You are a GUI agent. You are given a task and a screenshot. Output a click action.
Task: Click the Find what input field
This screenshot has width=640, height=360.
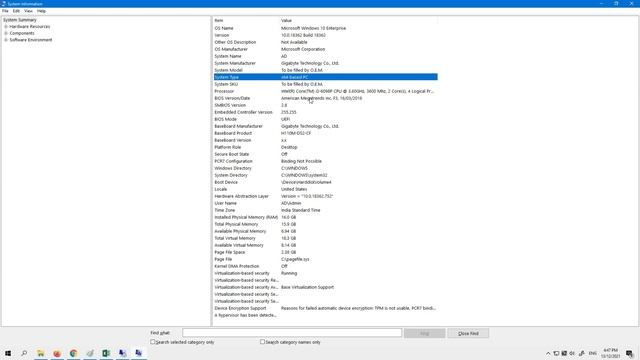point(292,333)
